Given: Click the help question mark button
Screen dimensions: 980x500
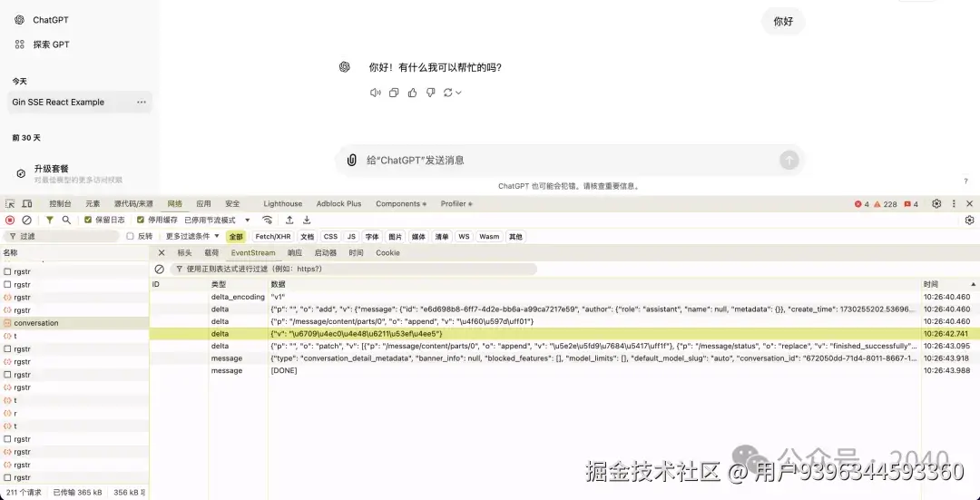Looking at the screenshot, I should click(965, 181).
